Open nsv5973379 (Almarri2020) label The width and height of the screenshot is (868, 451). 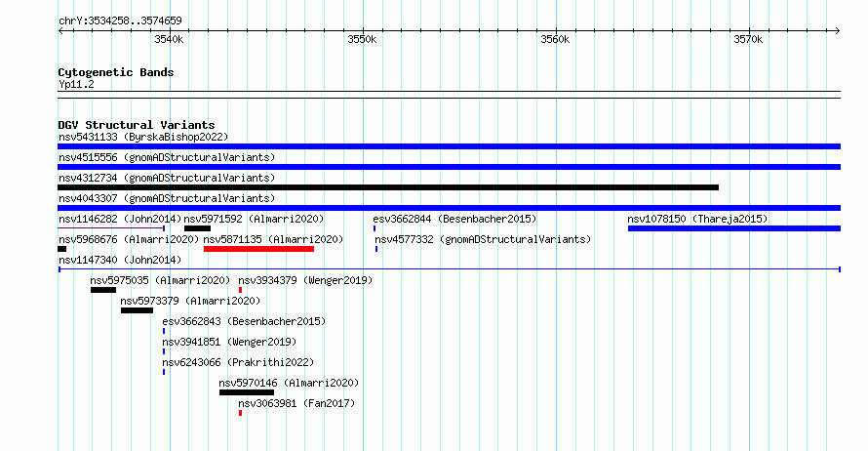coord(190,301)
